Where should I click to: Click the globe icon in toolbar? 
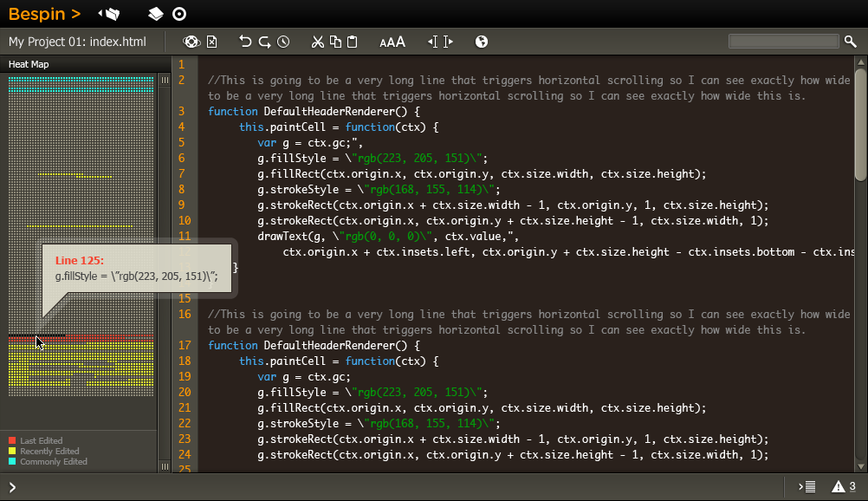(x=482, y=42)
